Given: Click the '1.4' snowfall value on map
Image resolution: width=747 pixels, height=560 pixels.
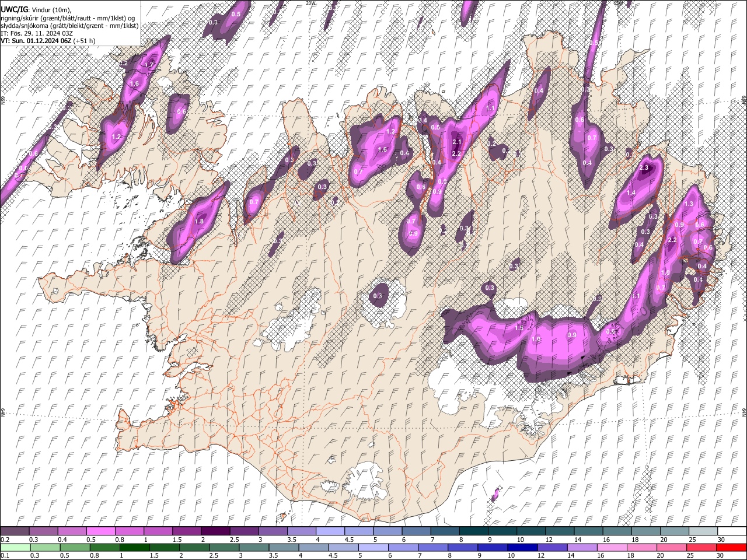Looking at the screenshot, I should coord(631,192).
